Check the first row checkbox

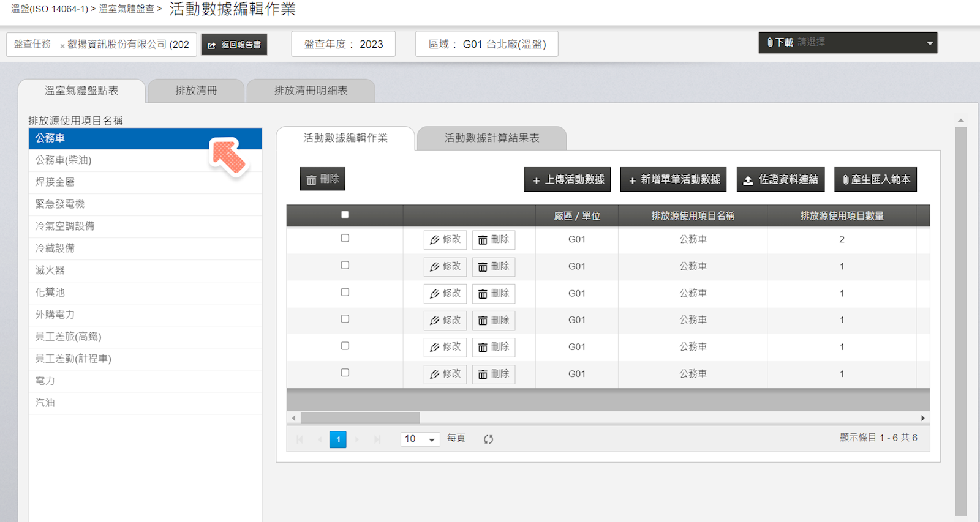coord(345,238)
